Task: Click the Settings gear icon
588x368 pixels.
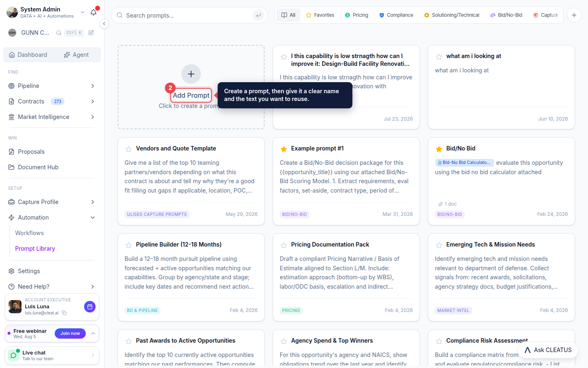Action: [11, 271]
